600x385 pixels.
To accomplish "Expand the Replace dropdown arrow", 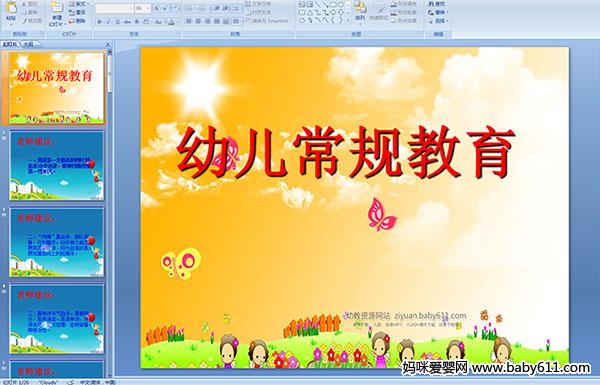I will (x=447, y=13).
